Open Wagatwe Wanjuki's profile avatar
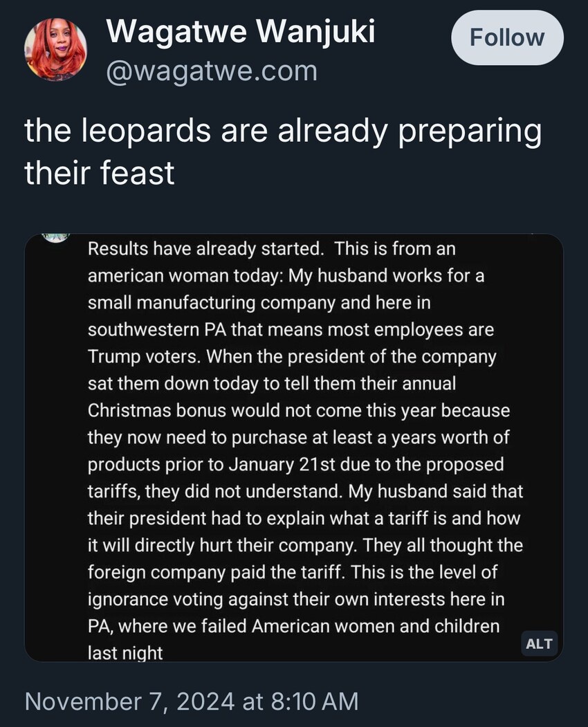Screen dimensions: 588x727 point(55,50)
